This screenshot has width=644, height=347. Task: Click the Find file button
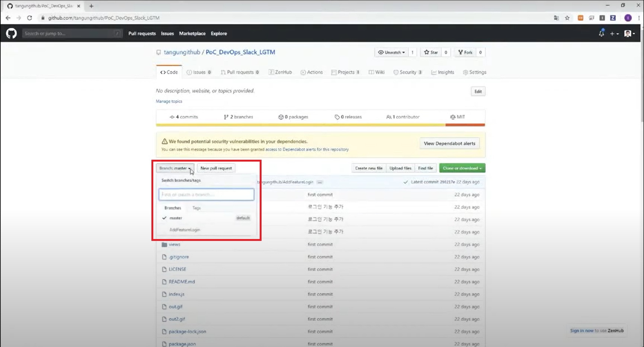(x=426, y=168)
